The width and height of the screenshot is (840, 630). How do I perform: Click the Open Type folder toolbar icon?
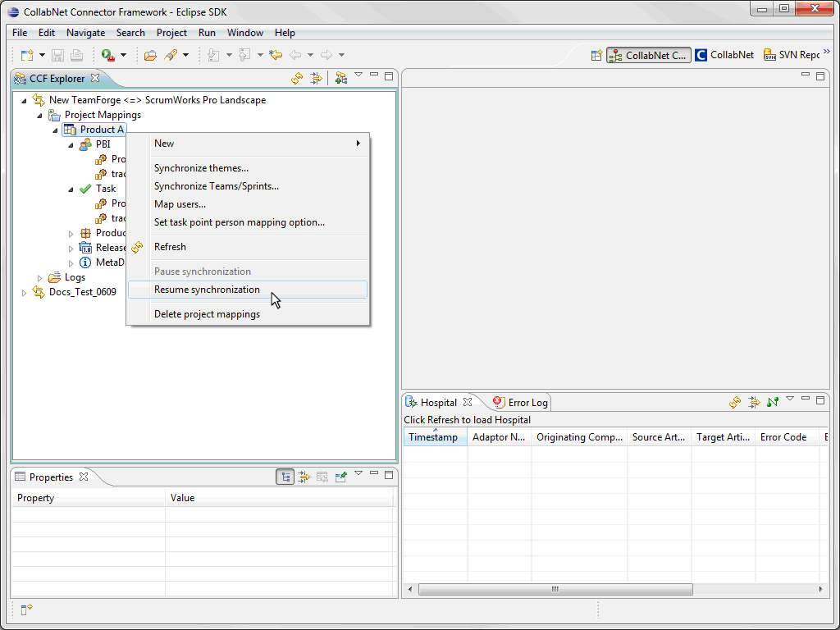pyautogui.click(x=151, y=55)
